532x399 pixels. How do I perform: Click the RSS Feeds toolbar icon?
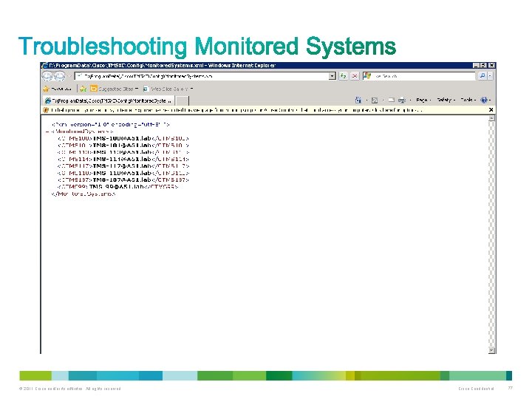pos(375,100)
